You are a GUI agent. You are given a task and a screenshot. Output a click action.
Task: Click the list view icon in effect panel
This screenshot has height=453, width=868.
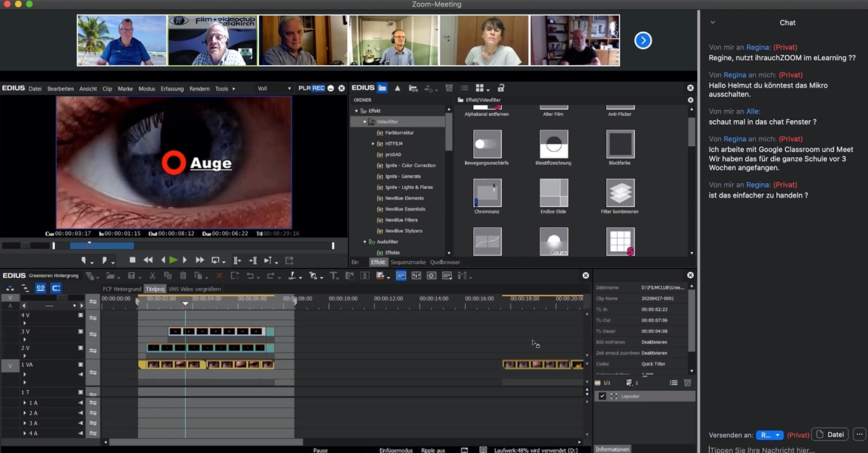click(x=464, y=88)
